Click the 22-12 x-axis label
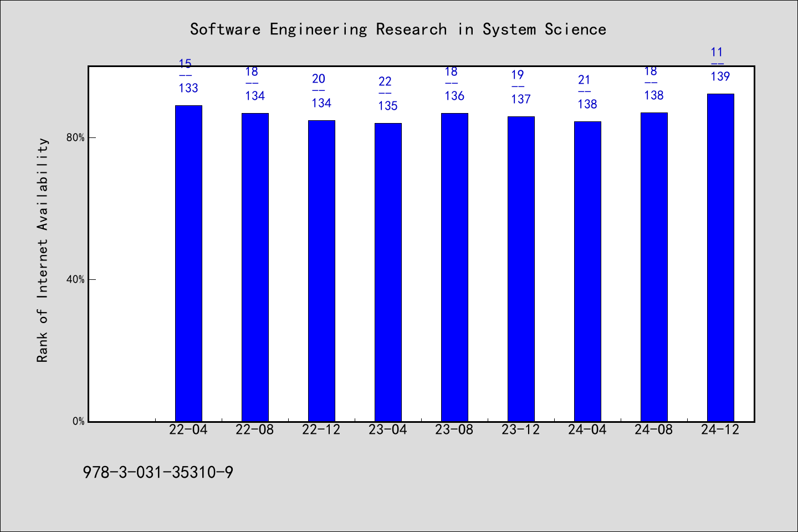Screen dimensions: 798x532 [x=321, y=430]
